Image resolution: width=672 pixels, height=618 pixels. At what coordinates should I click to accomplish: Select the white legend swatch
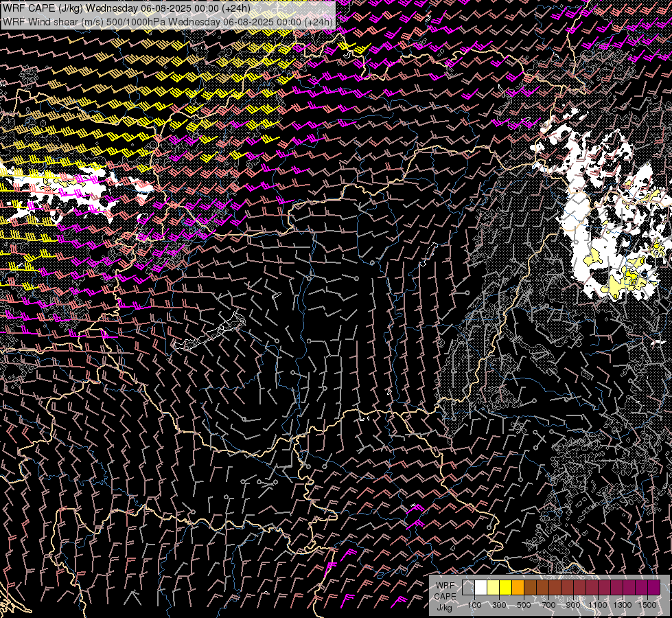pyautogui.click(x=481, y=587)
